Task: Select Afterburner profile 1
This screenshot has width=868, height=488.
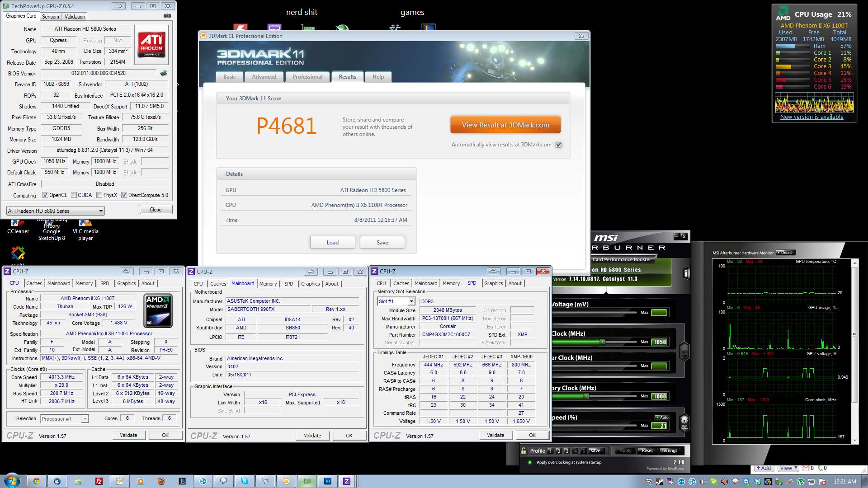Action: click(550, 450)
